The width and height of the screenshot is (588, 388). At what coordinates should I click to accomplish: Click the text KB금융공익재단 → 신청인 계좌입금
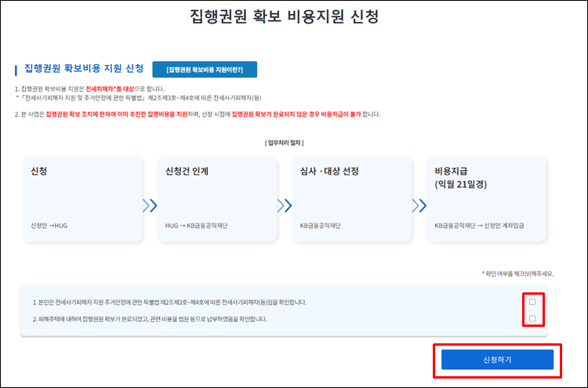479,226
